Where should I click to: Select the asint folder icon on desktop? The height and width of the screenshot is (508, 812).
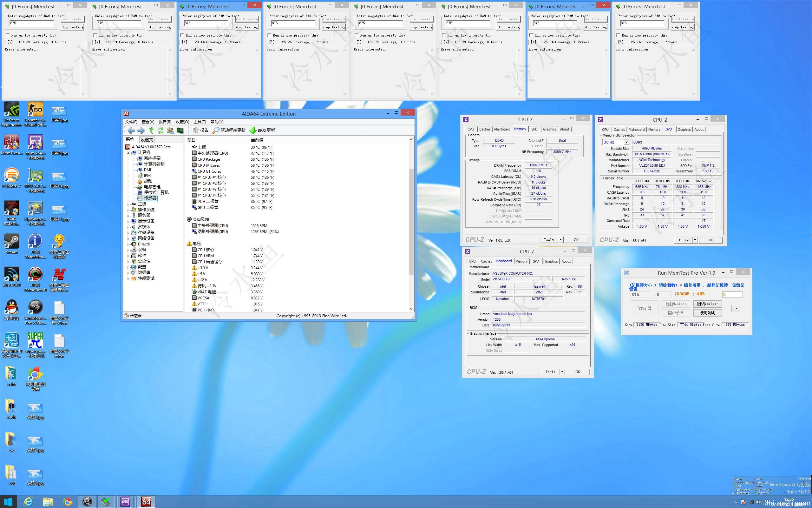click(11, 376)
